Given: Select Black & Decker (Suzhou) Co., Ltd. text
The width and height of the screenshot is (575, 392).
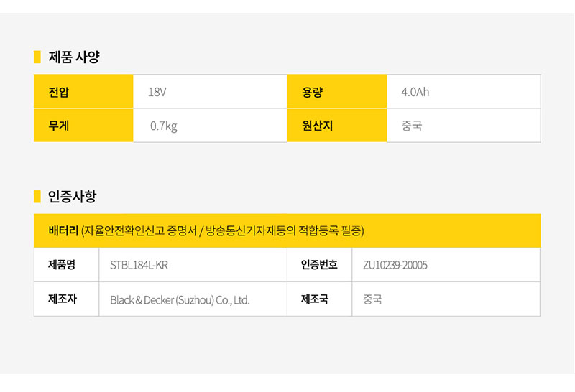Looking at the screenshot, I should [180, 300].
